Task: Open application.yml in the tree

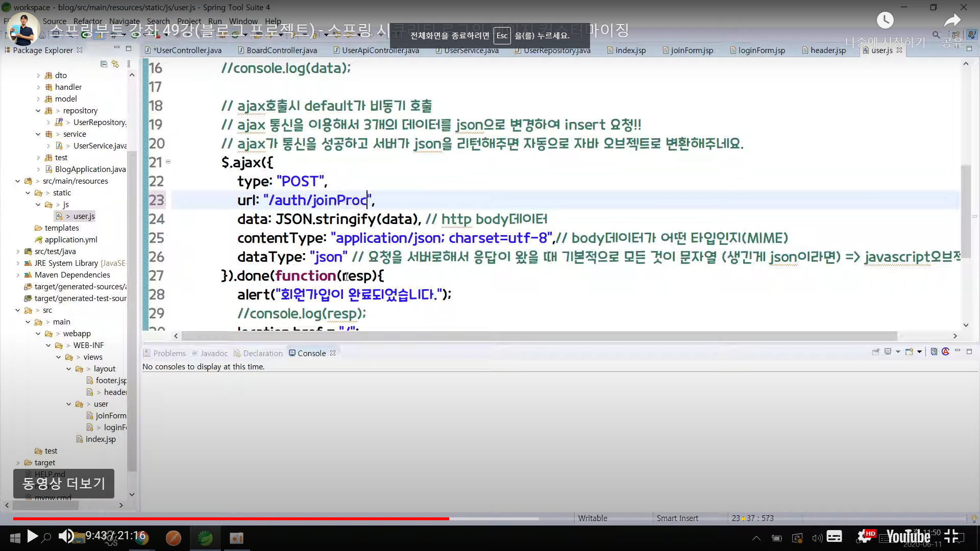Action: (70, 240)
